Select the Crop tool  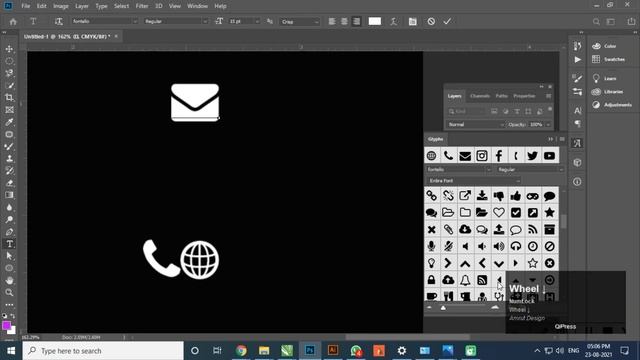(9, 98)
